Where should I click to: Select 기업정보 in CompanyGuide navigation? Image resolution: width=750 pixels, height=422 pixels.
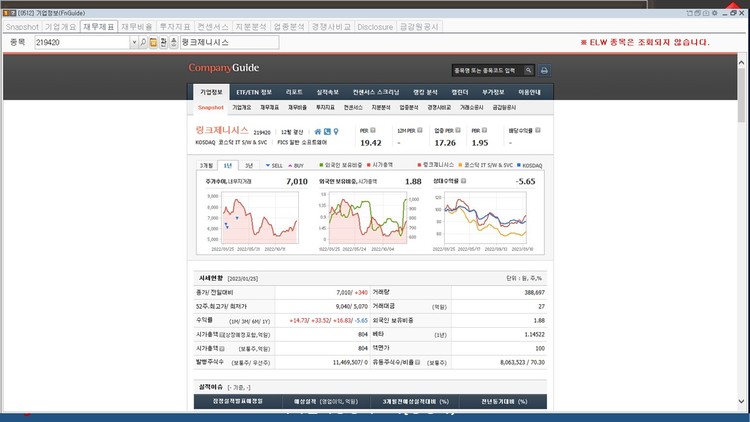[x=211, y=92]
